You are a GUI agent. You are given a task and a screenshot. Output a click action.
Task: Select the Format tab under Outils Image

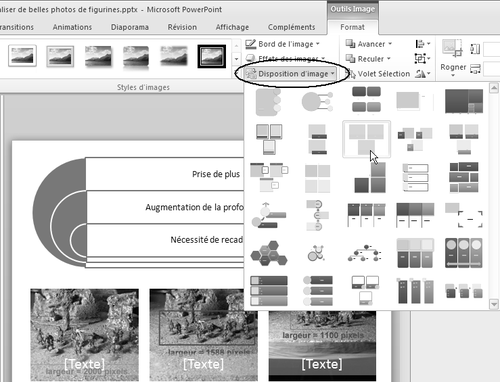[x=352, y=27]
